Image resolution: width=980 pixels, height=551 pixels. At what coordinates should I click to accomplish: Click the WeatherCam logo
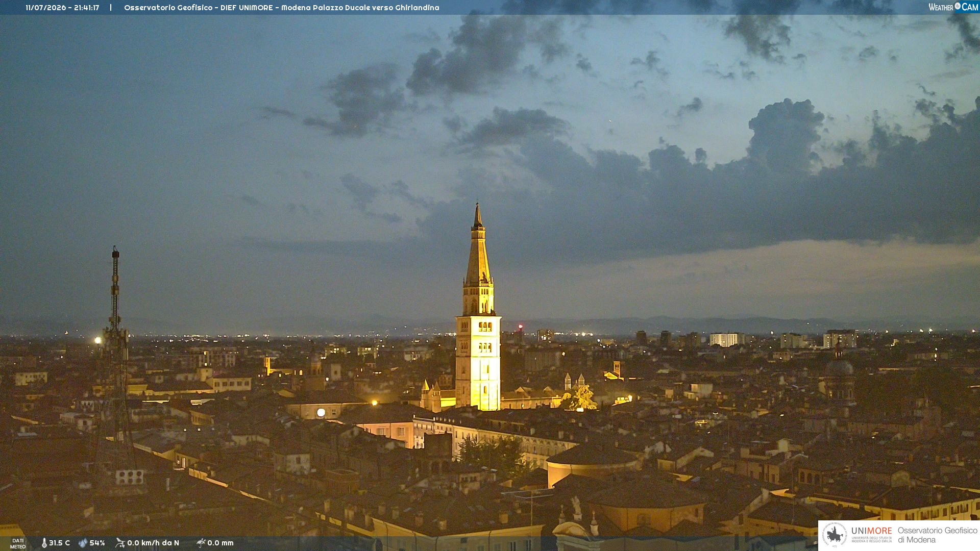click(953, 7)
